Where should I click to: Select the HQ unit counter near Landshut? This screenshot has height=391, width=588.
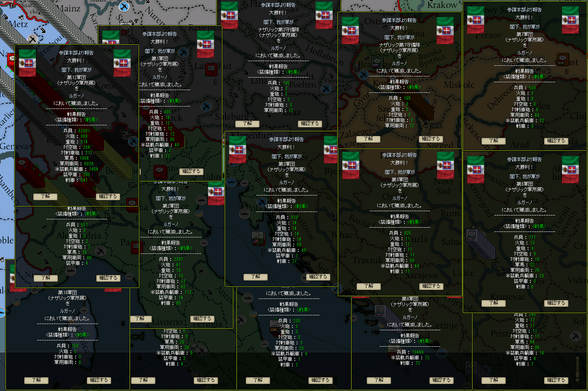[x=211, y=70]
